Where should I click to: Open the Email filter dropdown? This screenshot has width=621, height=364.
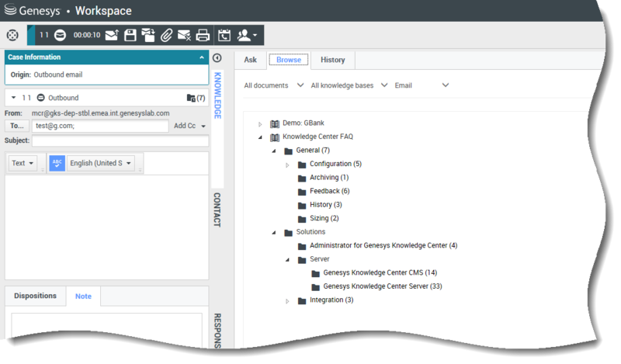pyautogui.click(x=422, y=85)
